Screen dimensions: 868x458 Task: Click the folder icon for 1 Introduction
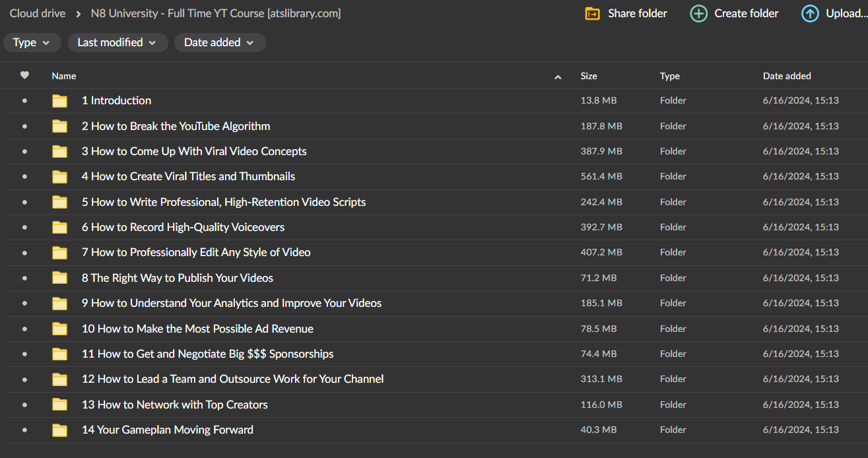pyautogui.click(x=60, y=101)
